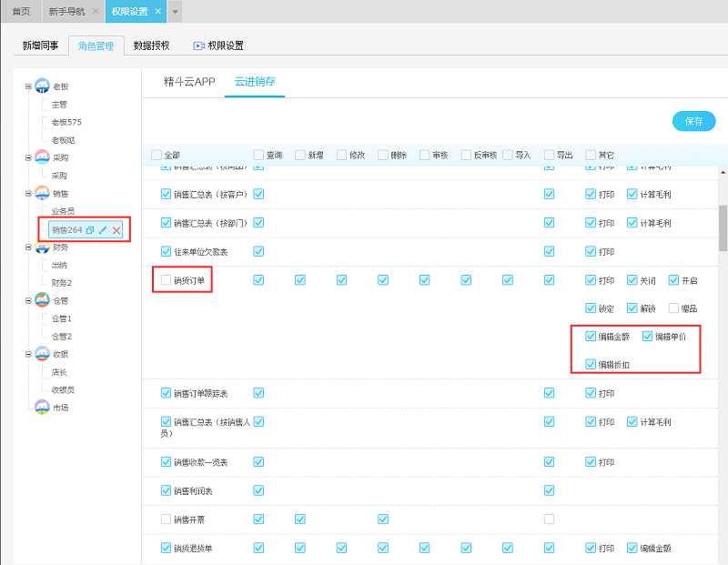Click the 收银 role avatar icon
The image size is (728, 565).
tap(42, 354)
